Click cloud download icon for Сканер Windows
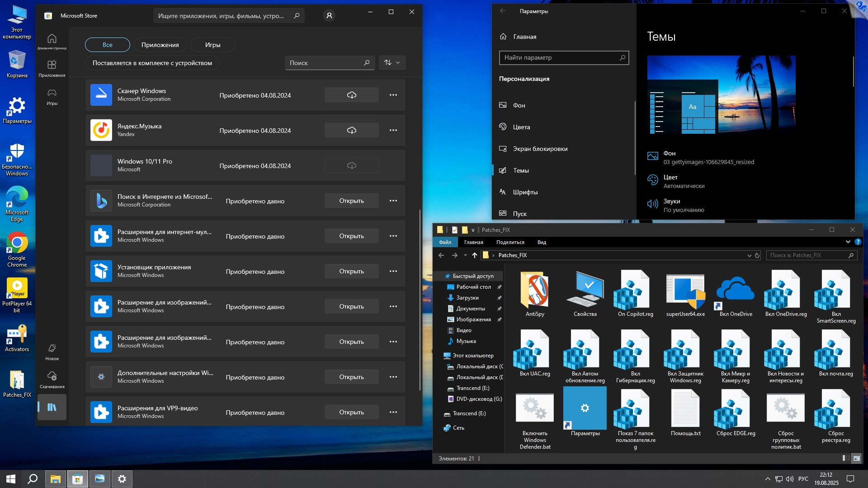The width and height of the screenshot is (868, 488). pyautogui.click(x=351, y=95)
